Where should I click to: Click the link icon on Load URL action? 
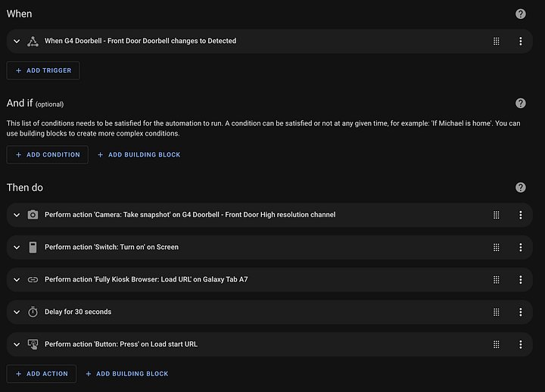pos(33,280)
